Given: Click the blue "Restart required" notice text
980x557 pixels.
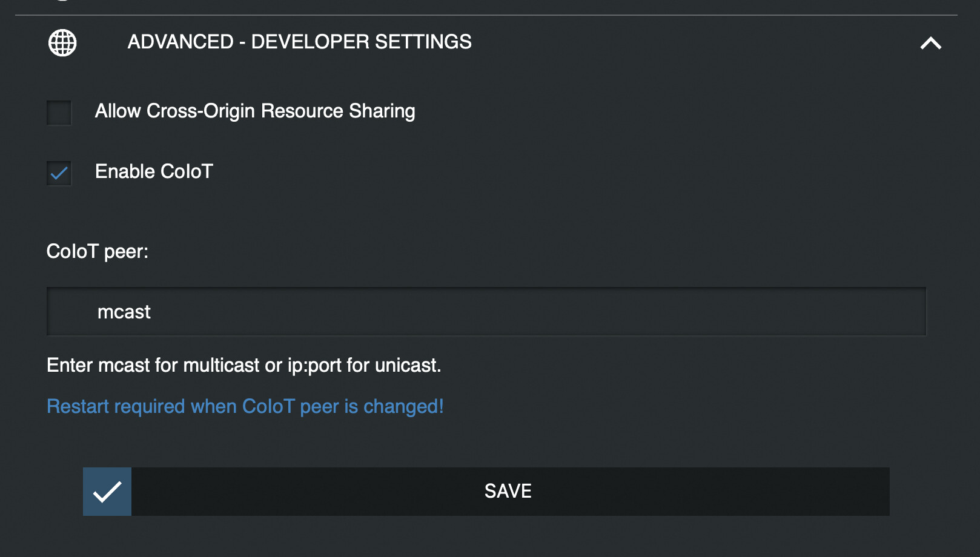Looking at the screenshot, I should pyautogui.click(x=245, y=406).
